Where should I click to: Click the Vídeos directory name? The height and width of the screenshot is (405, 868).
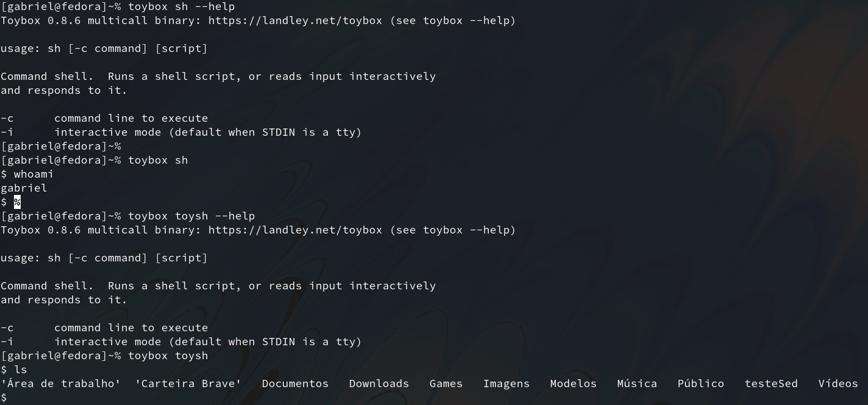838,383
